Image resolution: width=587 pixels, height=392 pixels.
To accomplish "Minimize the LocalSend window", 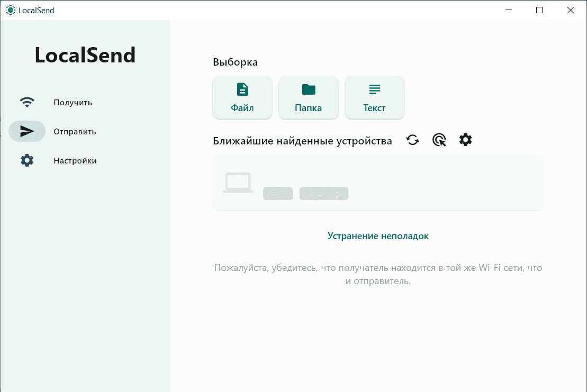I will [508, 10].
